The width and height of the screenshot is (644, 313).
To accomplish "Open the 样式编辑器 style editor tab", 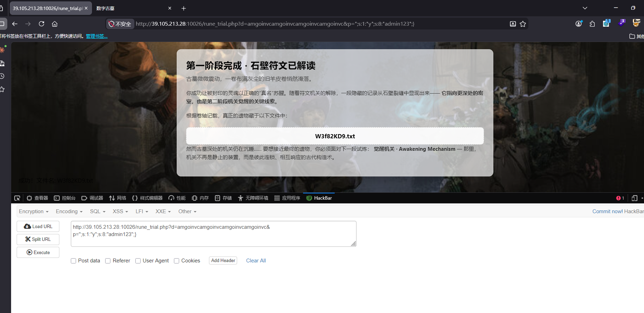I will (147, 198).
